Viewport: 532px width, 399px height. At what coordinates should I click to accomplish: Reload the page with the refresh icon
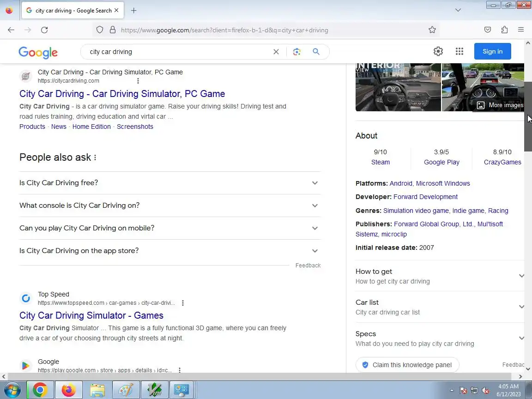pos(44,30)
